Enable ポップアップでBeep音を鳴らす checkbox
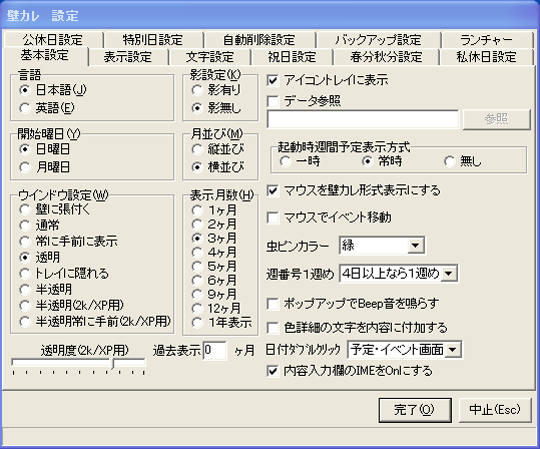The height and width of the screenshot is (449, 540). click(353, 304)
